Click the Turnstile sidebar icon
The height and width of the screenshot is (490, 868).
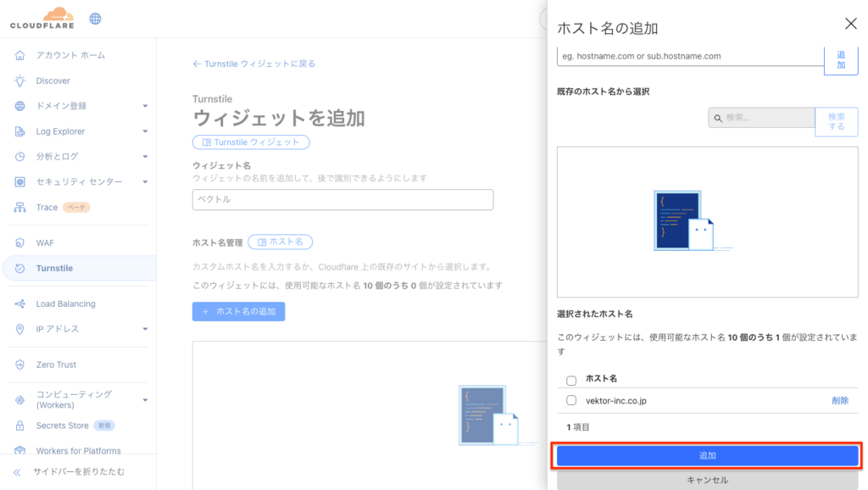coord(20,269)
